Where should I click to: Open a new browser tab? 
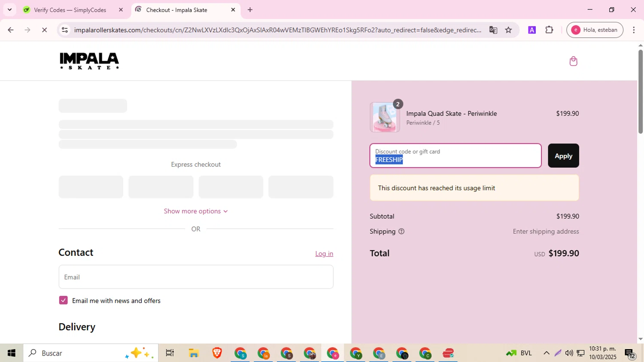pyautogui.click(x=250, y=10)
